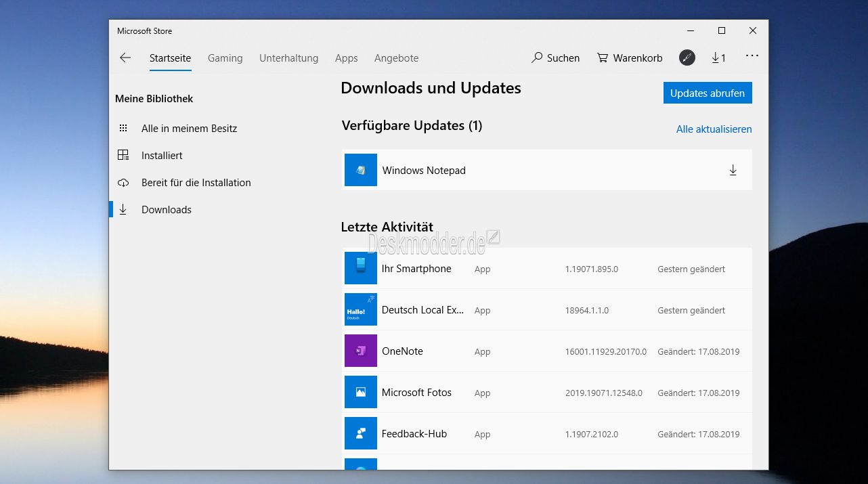The image size is (868, 484).
Task: Switch to the Gaming tab
Action: coord(225,58)
